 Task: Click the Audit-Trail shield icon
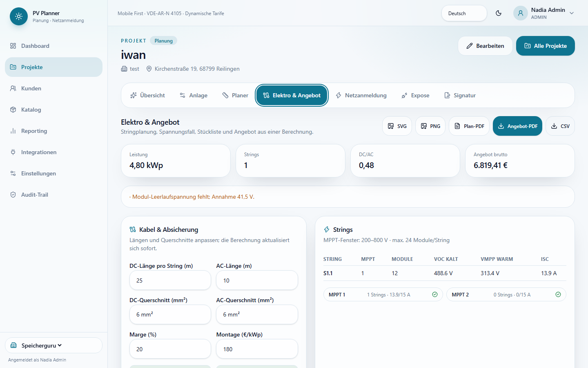(13, 195)
